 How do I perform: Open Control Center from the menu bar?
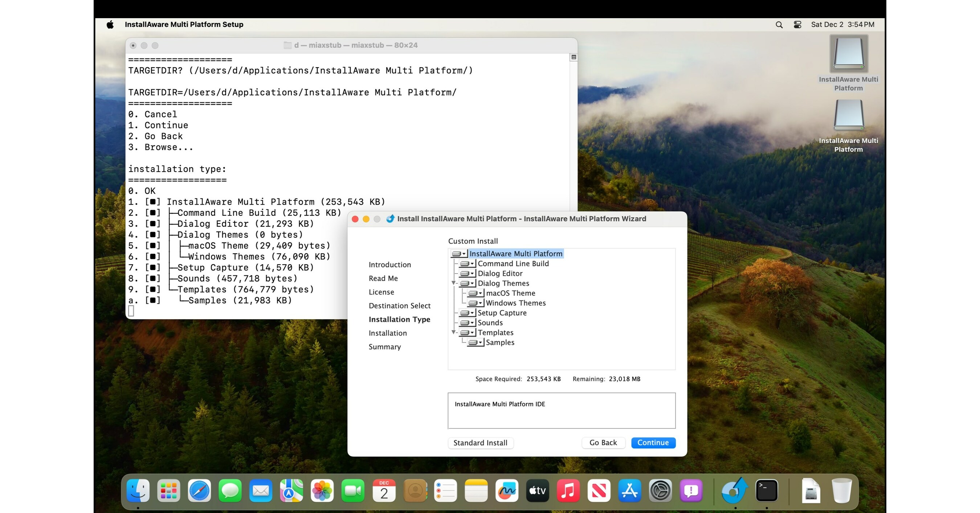[x=797, y=24]
